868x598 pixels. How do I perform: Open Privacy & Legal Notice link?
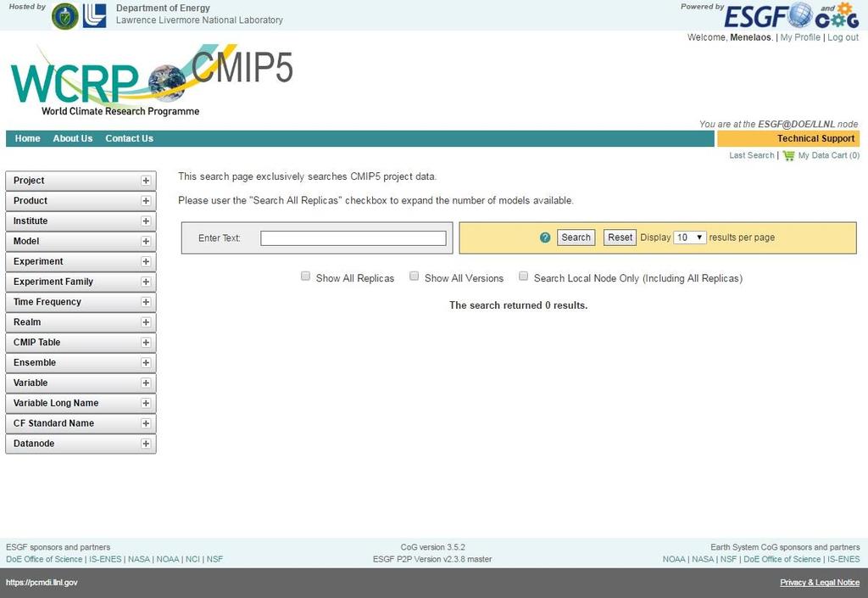pyautogui.click(x=820, y=583)
